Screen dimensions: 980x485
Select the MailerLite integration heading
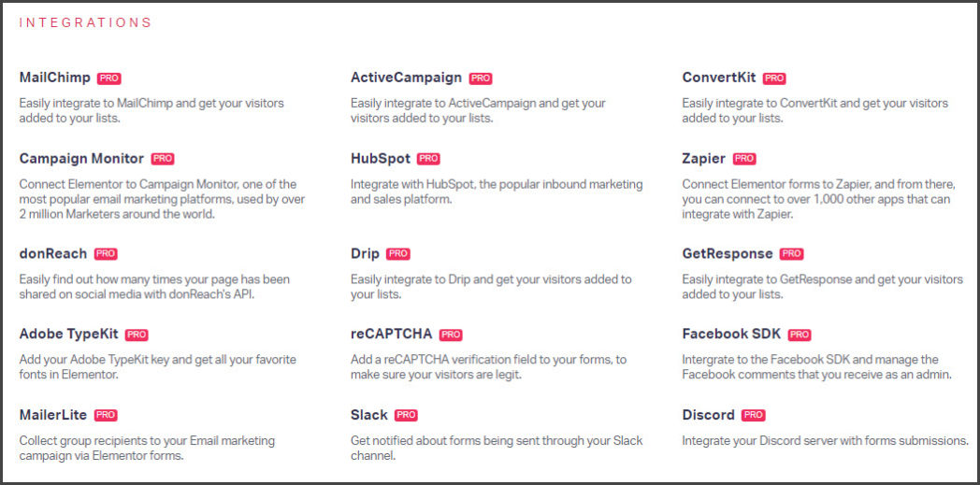pos(53,415)
